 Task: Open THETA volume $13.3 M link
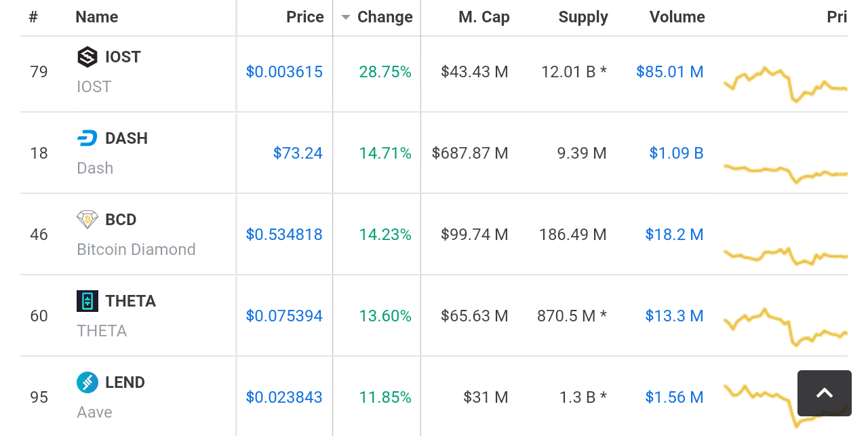pos(674,316)
